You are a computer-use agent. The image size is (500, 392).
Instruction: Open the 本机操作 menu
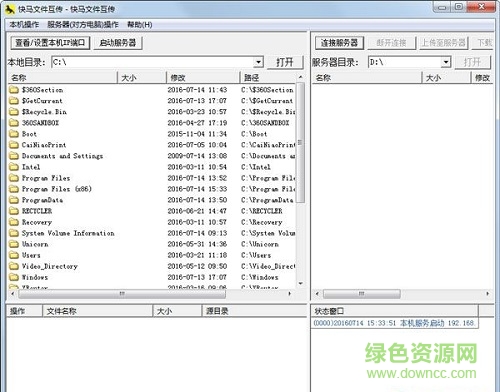24,25
